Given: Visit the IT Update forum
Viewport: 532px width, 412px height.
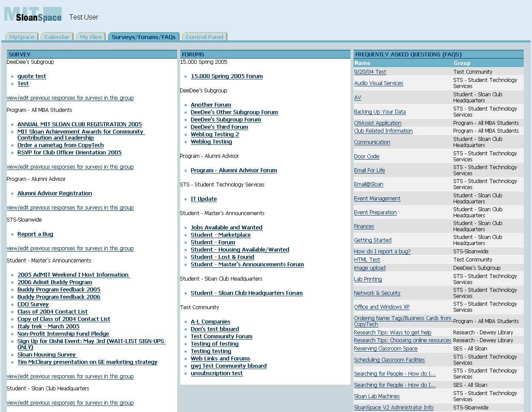Looking at the screenshot, I should coord(204,199).
